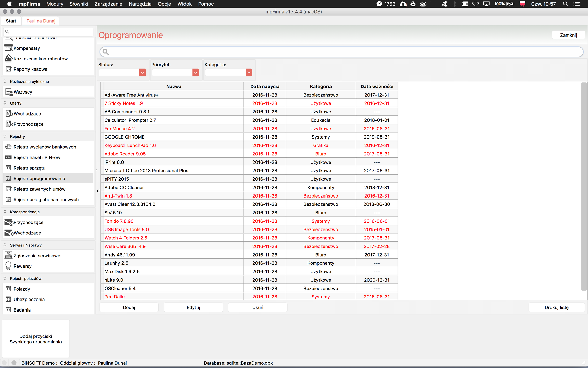Collapse the Rejestr pojazdów section

point(5,278)
